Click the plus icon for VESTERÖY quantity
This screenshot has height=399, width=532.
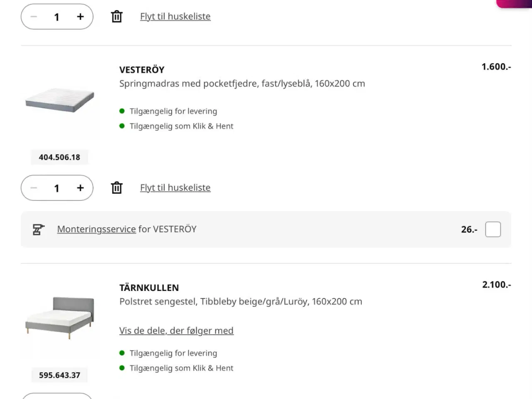(x=80, y=188)
